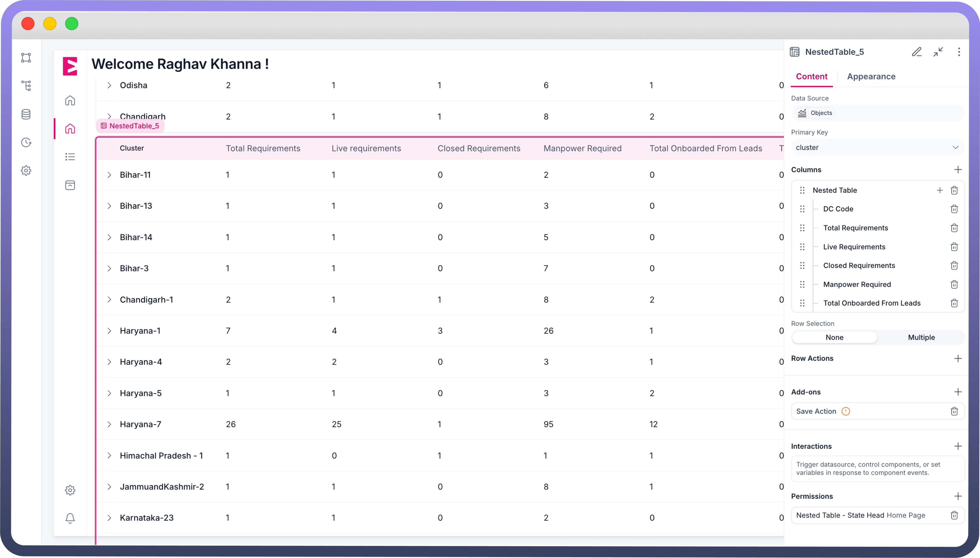Delete the Save Action add-on
Image resolution: width=980 pixels, height=558 pixels.
[x=954, y=411]
